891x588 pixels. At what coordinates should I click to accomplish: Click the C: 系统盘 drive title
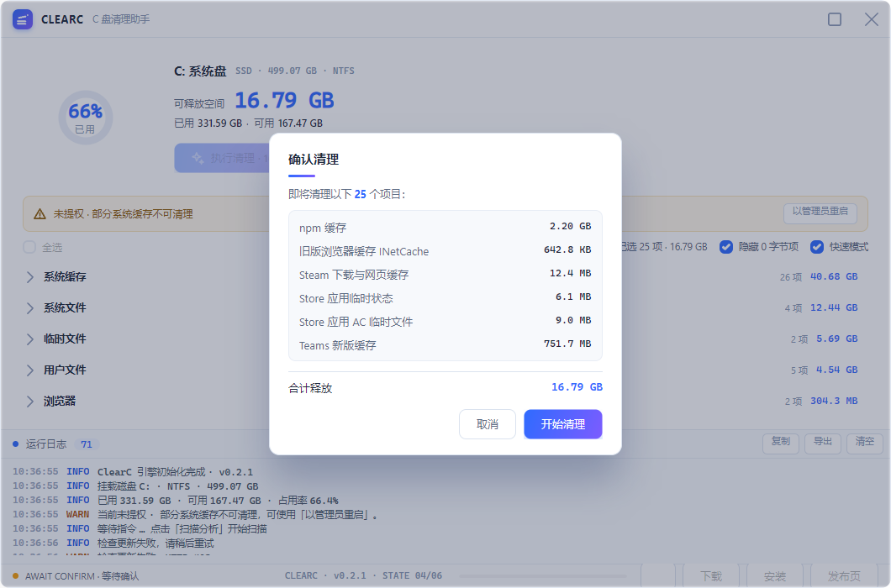200,71
